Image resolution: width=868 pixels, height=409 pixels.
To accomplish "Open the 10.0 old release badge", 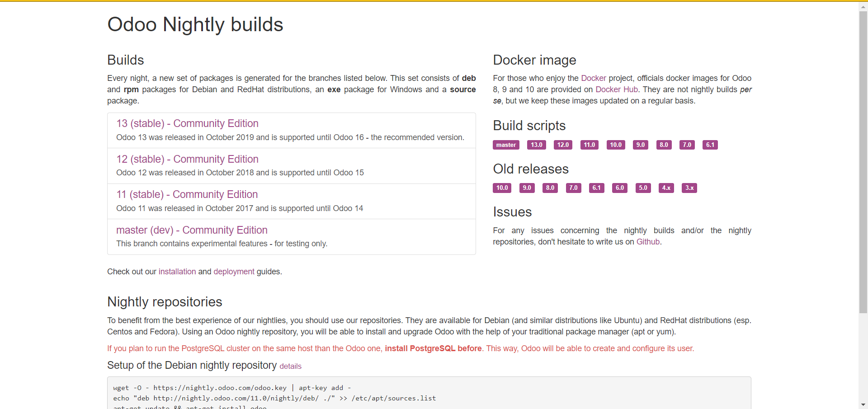I will pyautogui.click(x=502, y=188).
